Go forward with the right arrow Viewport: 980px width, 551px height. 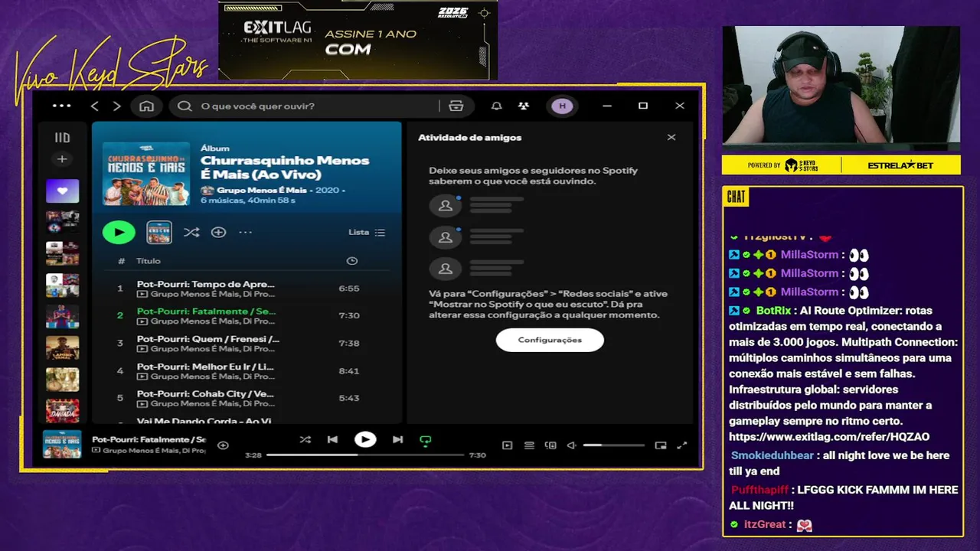click(117, 106)
